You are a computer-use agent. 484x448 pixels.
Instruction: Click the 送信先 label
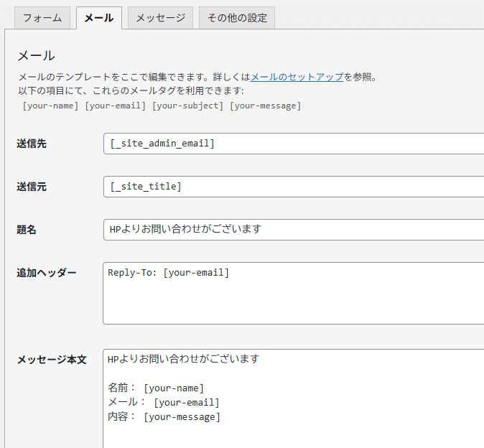[32, 144]
